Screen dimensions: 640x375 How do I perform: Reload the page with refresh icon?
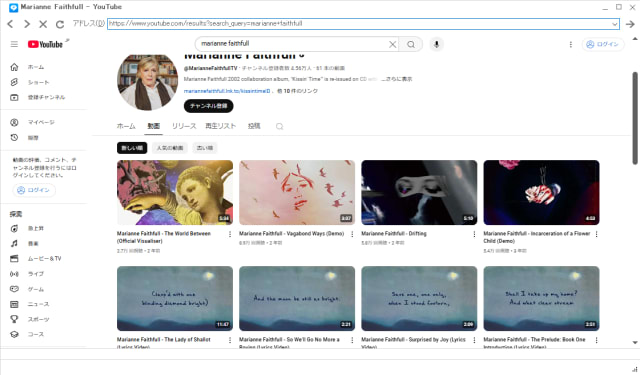tap(60, 24)
